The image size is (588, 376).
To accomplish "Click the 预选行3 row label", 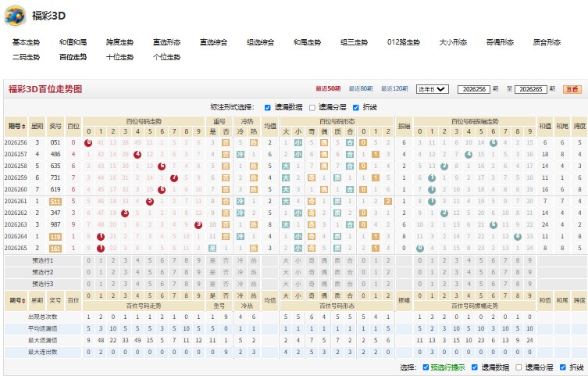I will pos(43,284).
